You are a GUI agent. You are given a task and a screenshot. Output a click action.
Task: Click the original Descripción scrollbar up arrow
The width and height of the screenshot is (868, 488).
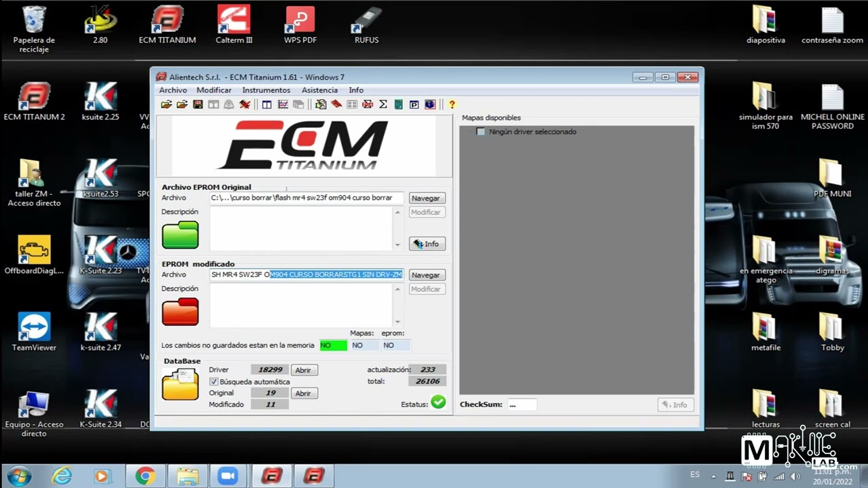397,212
